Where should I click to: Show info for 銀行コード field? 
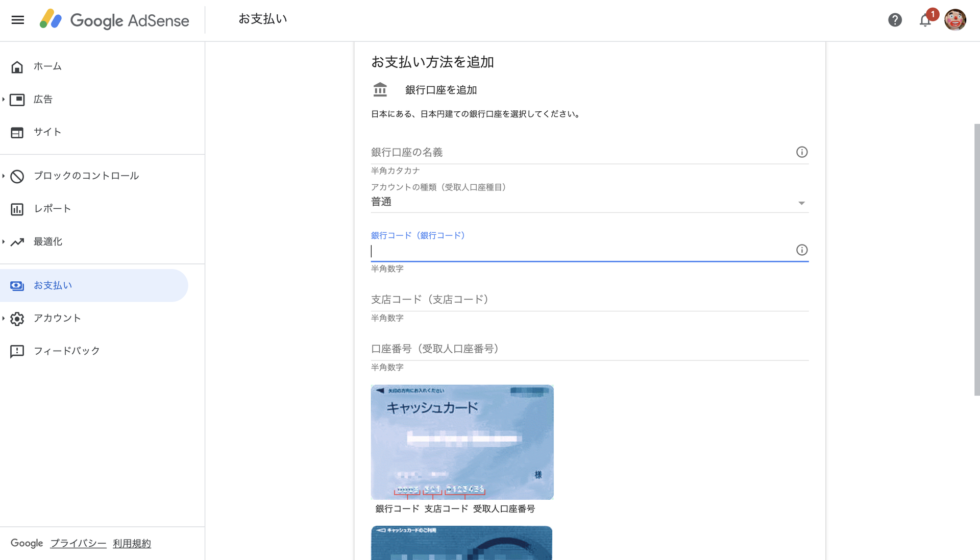coord(802,250)
